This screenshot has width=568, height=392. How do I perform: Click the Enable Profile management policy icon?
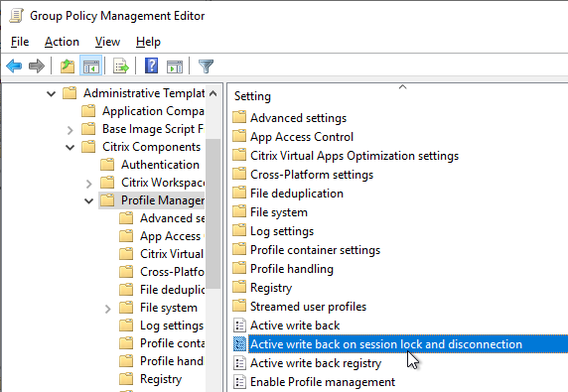239,381
